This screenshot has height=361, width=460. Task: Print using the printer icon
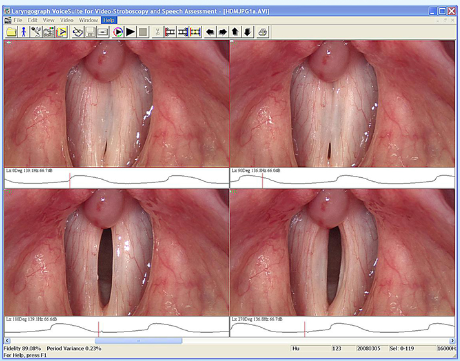click(263, 32)
